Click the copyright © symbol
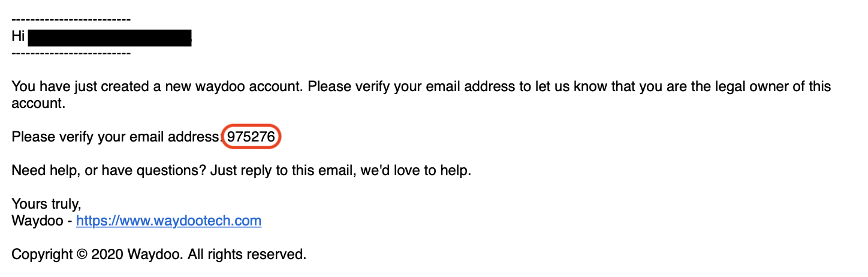 point(82,255)
